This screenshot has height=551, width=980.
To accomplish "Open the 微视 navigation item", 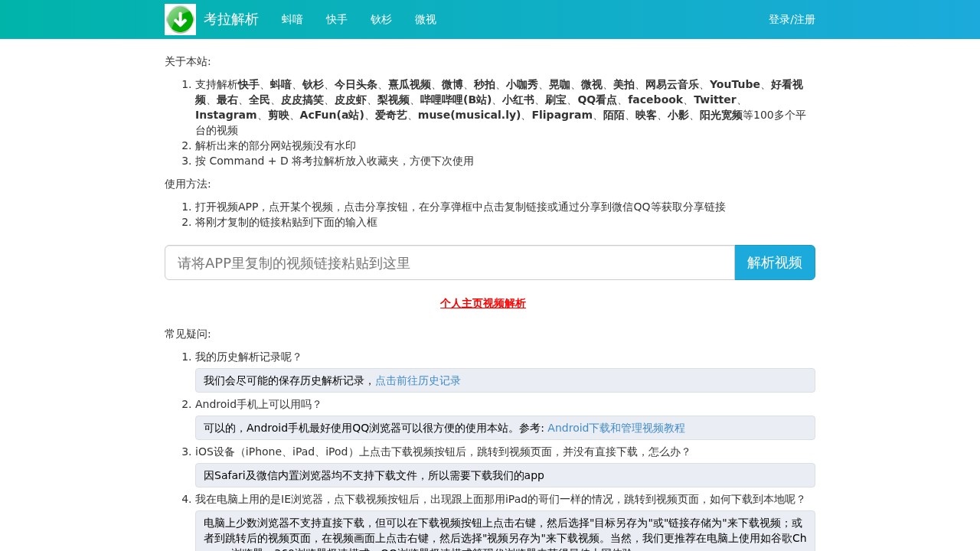I will (425, 19).
